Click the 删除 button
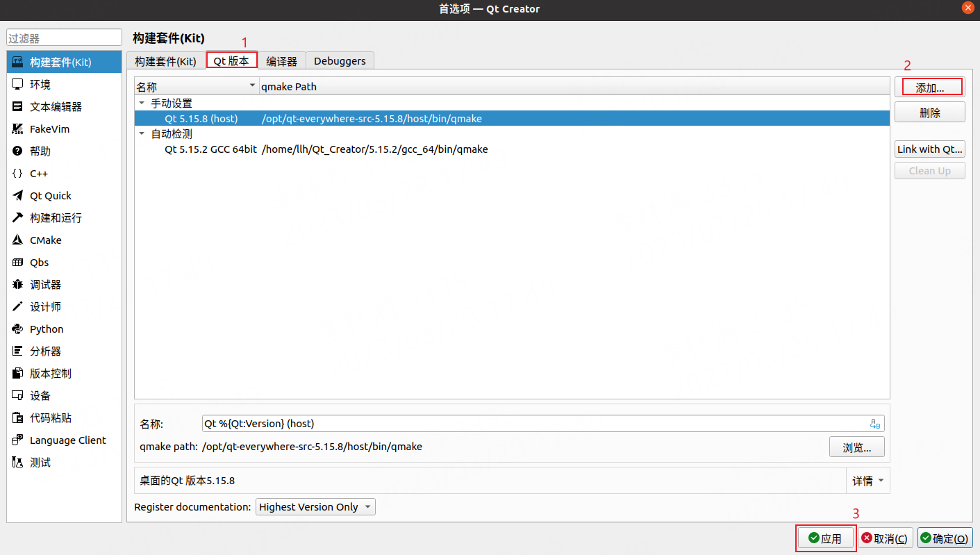 (x=930, y=113)
